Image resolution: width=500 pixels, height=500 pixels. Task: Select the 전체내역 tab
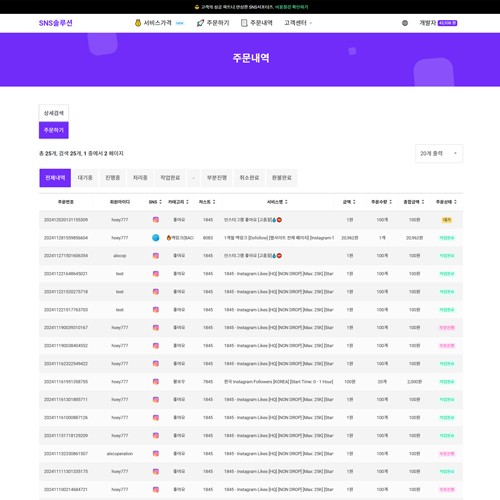point(55,178)
